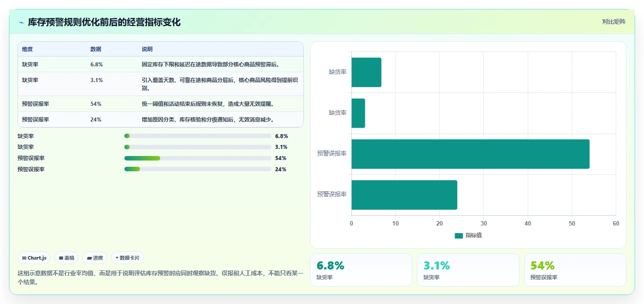The width and height of the screenshot is (644, 304).
Task: Click the description starting 固定库存下限和延迟在途数据
Action: [x=210, y=65]
